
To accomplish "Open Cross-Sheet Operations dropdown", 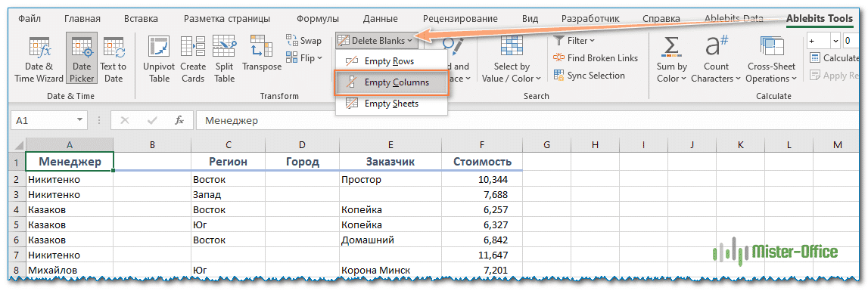I will click(771, 59).
